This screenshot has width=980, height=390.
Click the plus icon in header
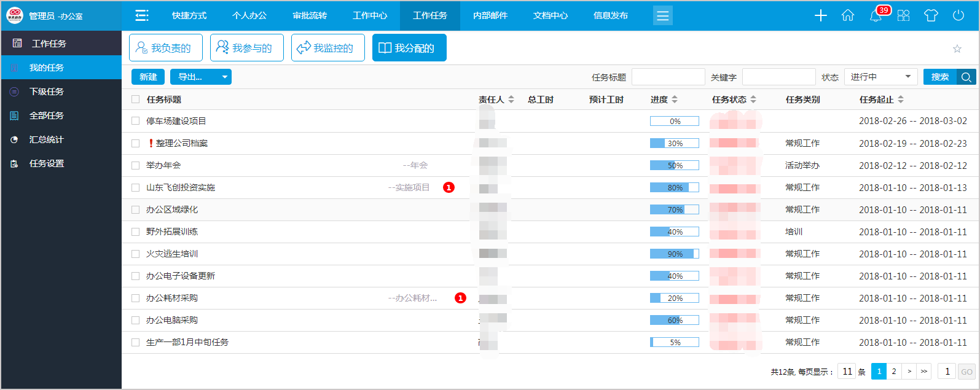[x=821, y=16]
